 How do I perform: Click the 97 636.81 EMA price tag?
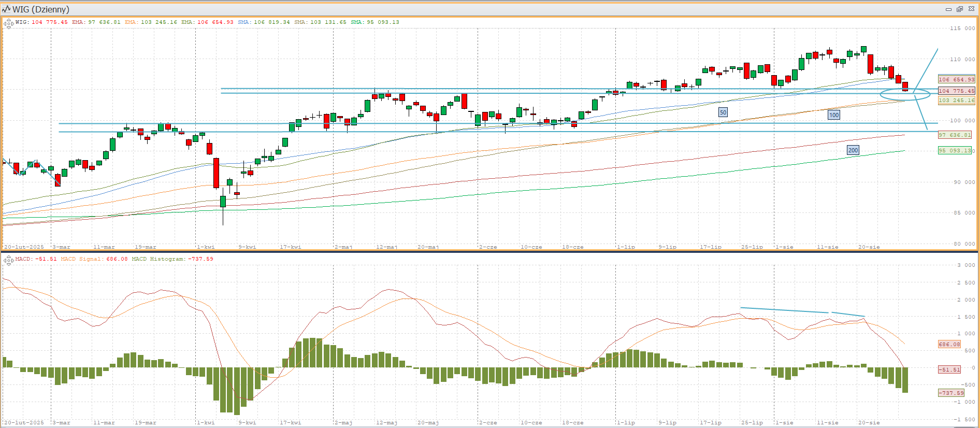(x=955, y=135)
